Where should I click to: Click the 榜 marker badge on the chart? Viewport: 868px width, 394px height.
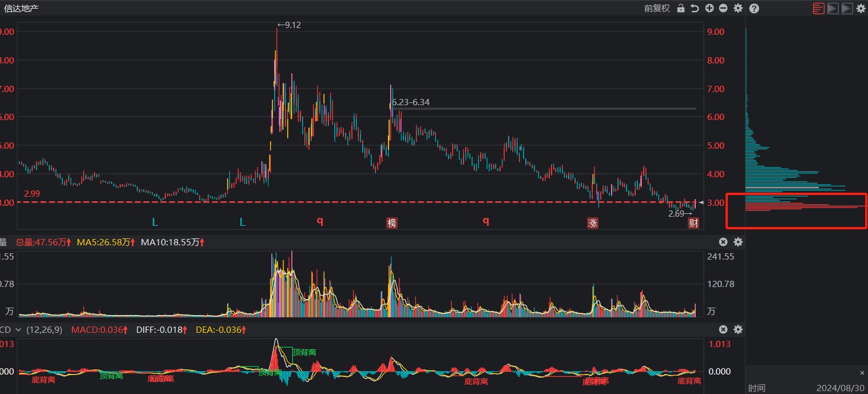(x=391, y=223)
